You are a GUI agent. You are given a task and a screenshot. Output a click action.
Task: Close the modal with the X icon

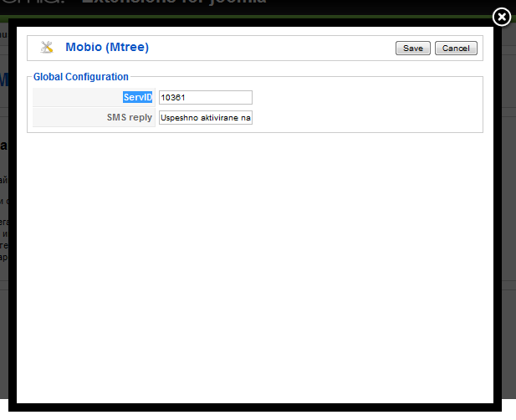coord(502,17)
